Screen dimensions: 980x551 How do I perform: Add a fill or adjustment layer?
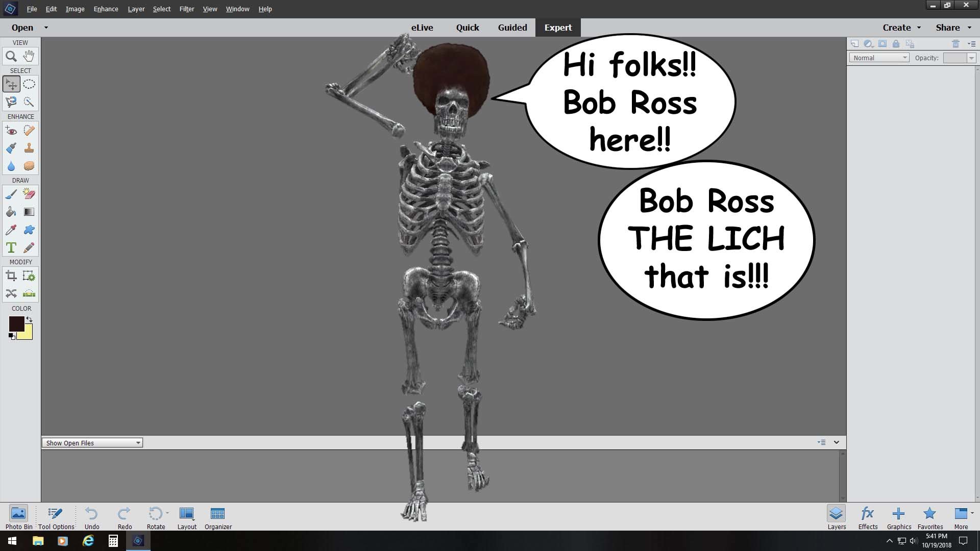868,44
